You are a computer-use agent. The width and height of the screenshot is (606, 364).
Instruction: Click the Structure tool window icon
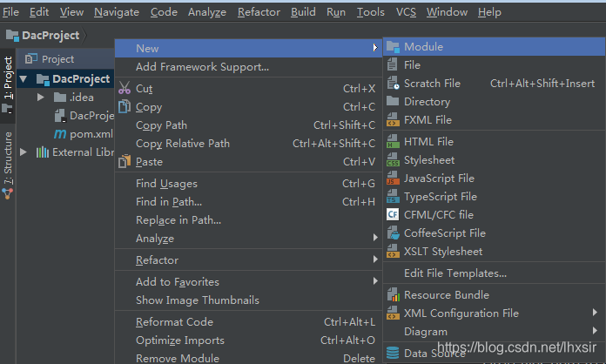click(7, 193)
